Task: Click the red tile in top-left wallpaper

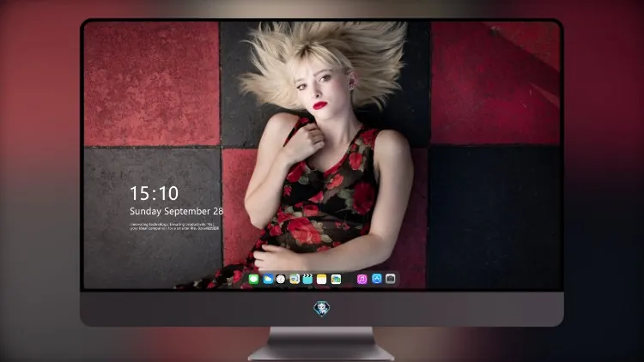Action: coord(152,83)
